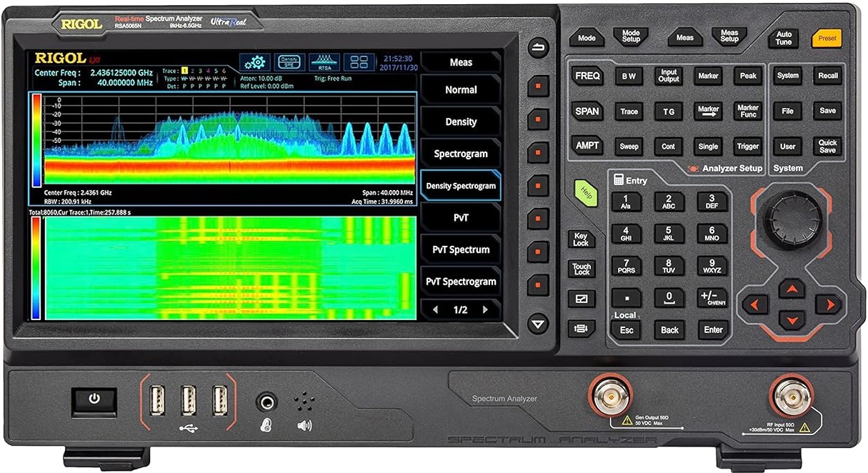Click the density display color scale bar
Image resolution: width=868 pixels, height=473 pixels.
click(36, 139)
